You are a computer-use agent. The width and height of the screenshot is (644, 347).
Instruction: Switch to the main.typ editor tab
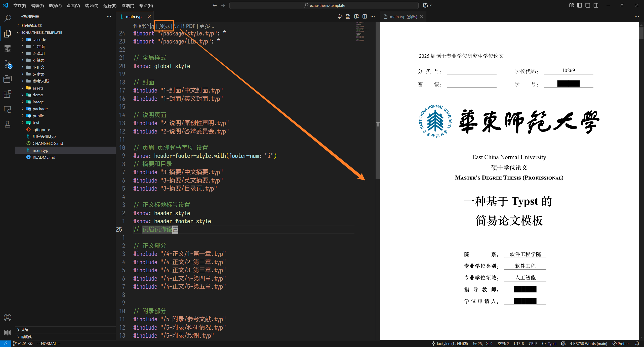tap(134, 17)
